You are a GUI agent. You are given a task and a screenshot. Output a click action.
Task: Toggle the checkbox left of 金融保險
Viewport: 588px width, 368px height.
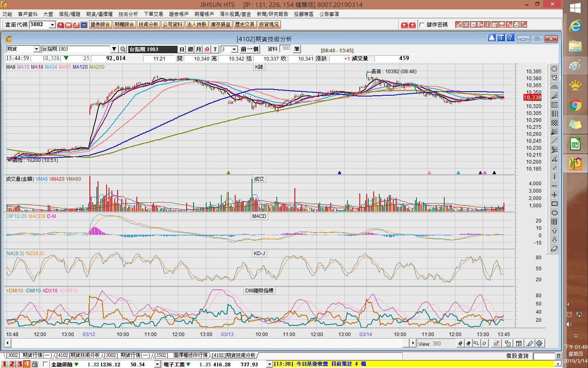(45, 364)
